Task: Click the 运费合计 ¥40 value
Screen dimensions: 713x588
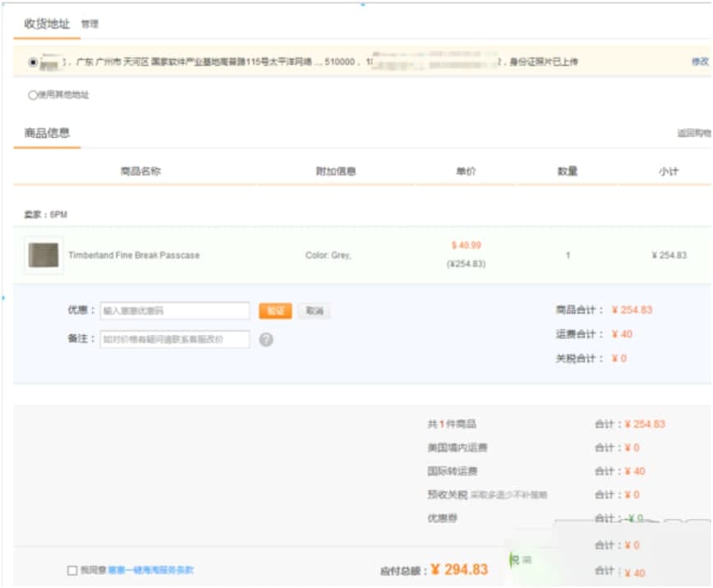Action: 622,334
